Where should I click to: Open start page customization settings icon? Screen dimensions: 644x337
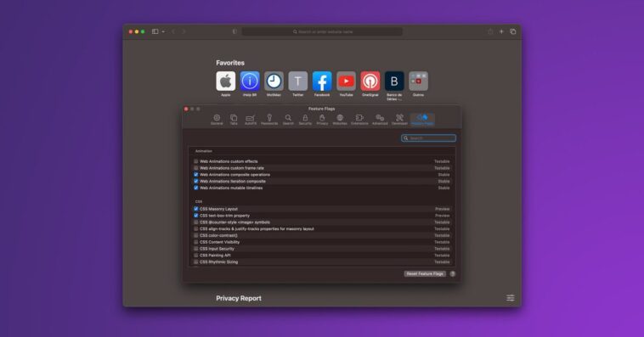pos(510,298)
